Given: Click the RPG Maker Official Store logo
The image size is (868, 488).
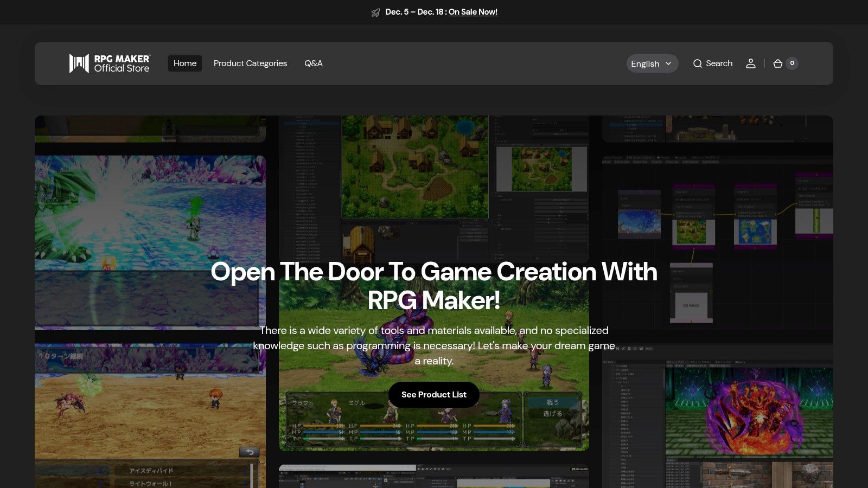Looking at the screenshot, I should 110,63.
